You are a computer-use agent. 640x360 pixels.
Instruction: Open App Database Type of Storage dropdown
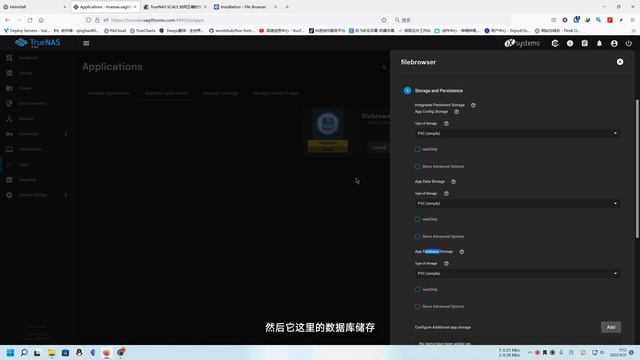(517, 273)
